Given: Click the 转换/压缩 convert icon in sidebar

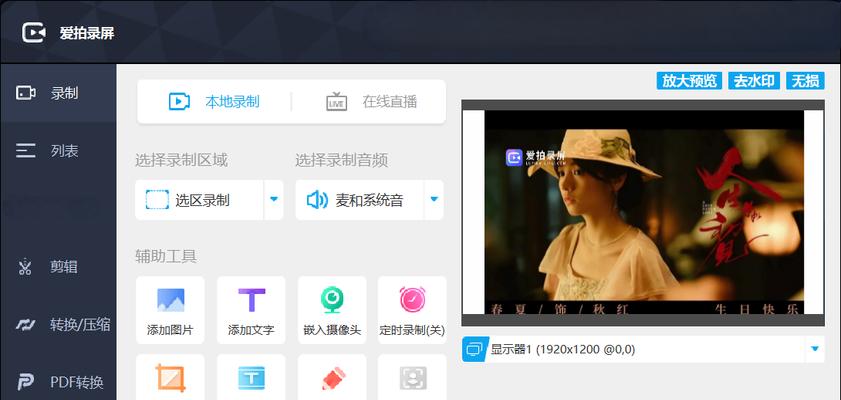Looking at the screenshot, I should (x=26, y=324).
